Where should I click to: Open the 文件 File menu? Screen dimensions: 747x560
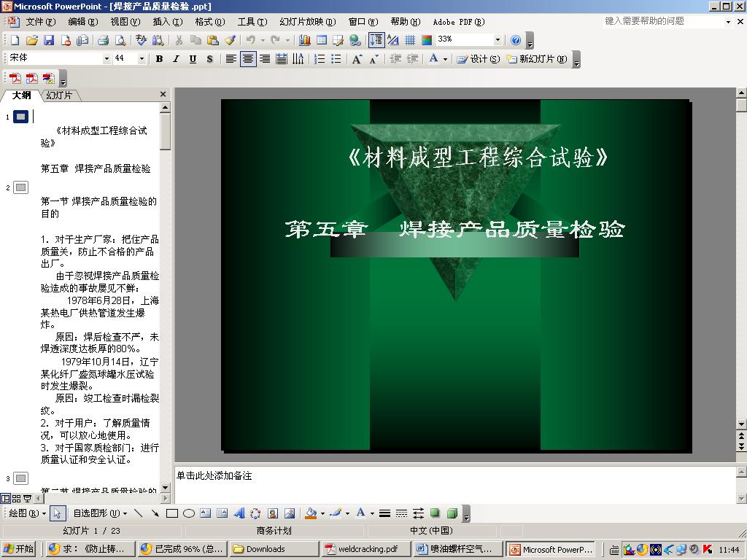coord(41,22)
